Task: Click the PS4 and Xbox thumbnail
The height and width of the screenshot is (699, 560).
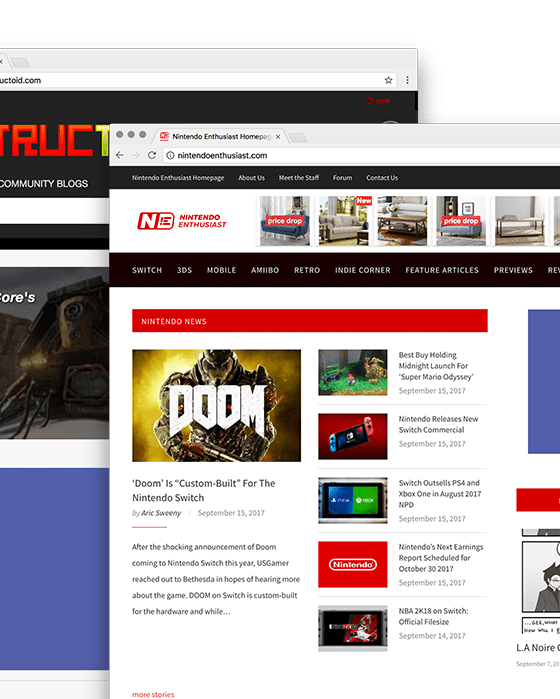Action: point(353,500)
